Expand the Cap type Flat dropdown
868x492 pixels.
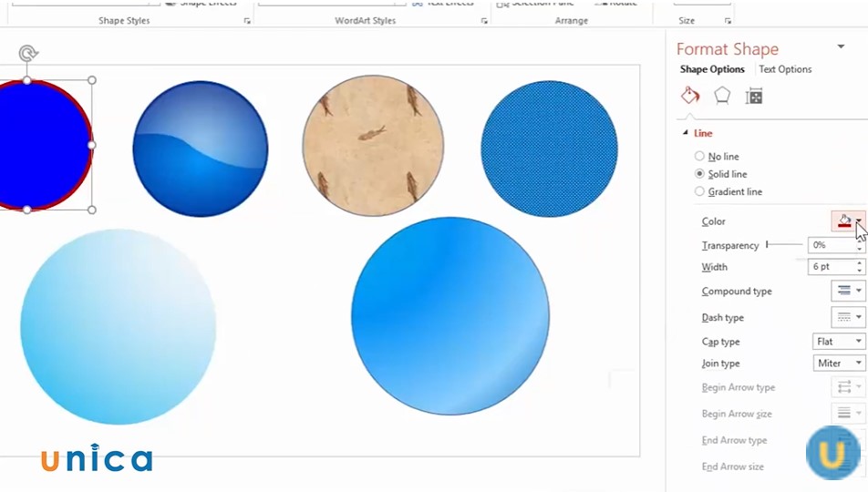(838, 342)
